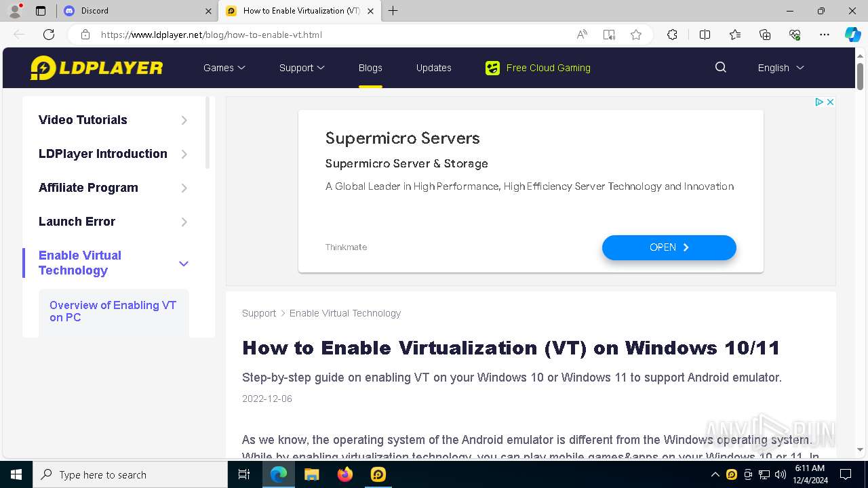Screen dimensions: 868x488
Task: Select Overview of Enabling VT on PC
Action: 113,311
